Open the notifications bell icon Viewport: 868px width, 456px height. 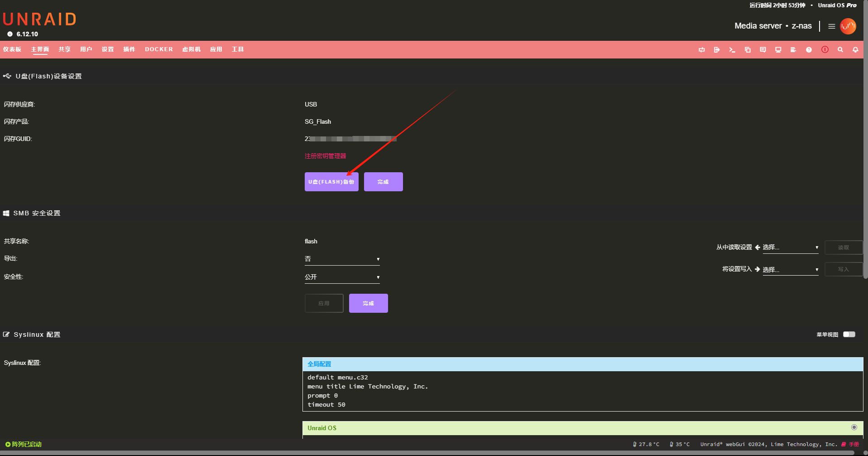click(x=855, y=50)
